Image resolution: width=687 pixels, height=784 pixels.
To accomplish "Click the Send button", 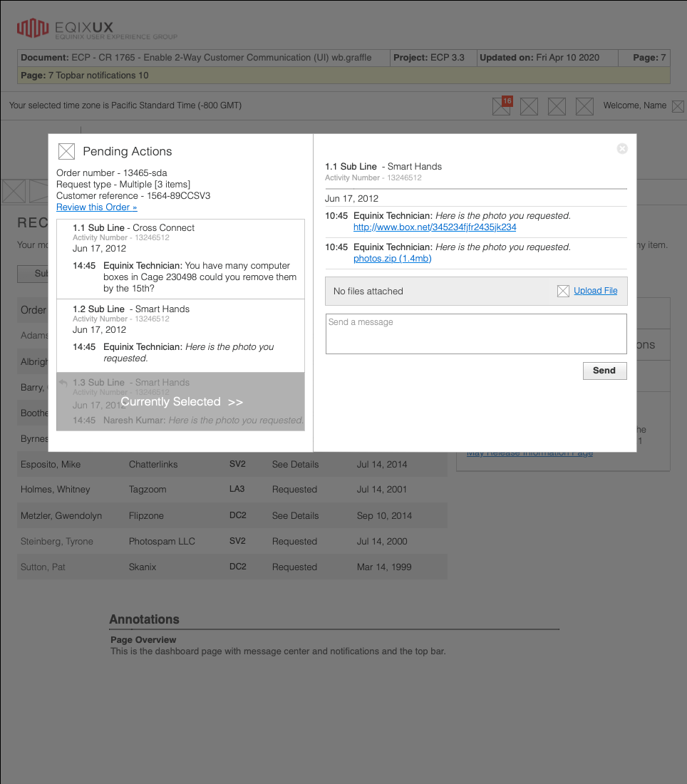I will [x=604, y=371].
